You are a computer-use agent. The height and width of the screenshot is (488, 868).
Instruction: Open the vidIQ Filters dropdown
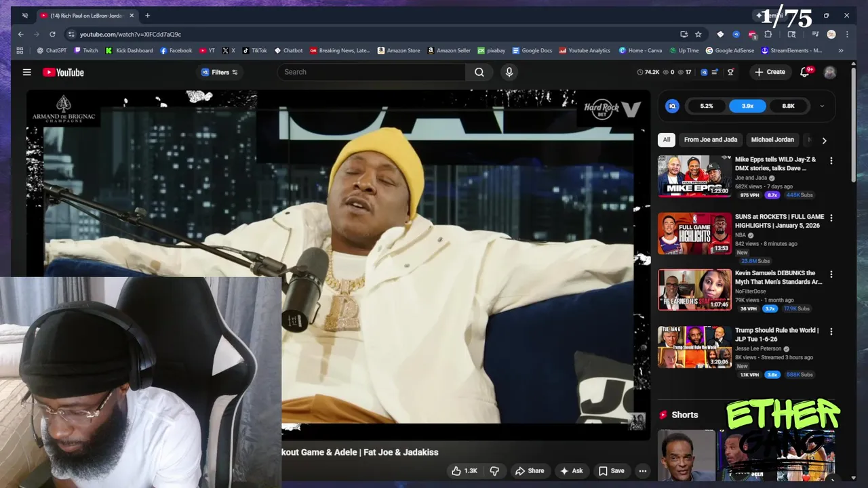tap(220, 72)
